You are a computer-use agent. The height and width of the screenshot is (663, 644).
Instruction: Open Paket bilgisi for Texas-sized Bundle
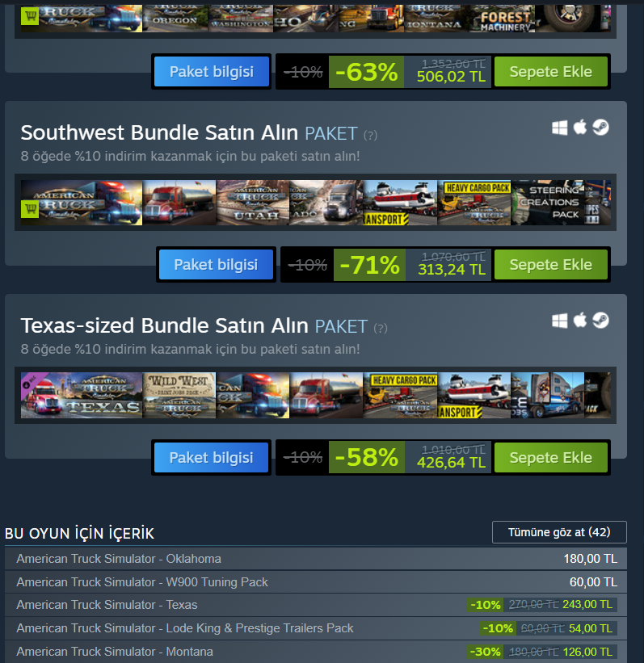(211, 458)
